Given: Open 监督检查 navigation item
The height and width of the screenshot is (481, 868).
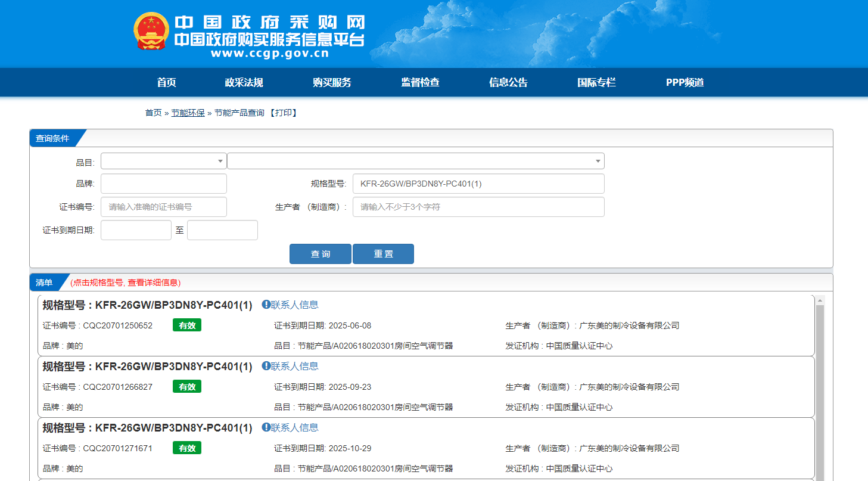Looking at the screenshot, I should (x=420, y=83).
